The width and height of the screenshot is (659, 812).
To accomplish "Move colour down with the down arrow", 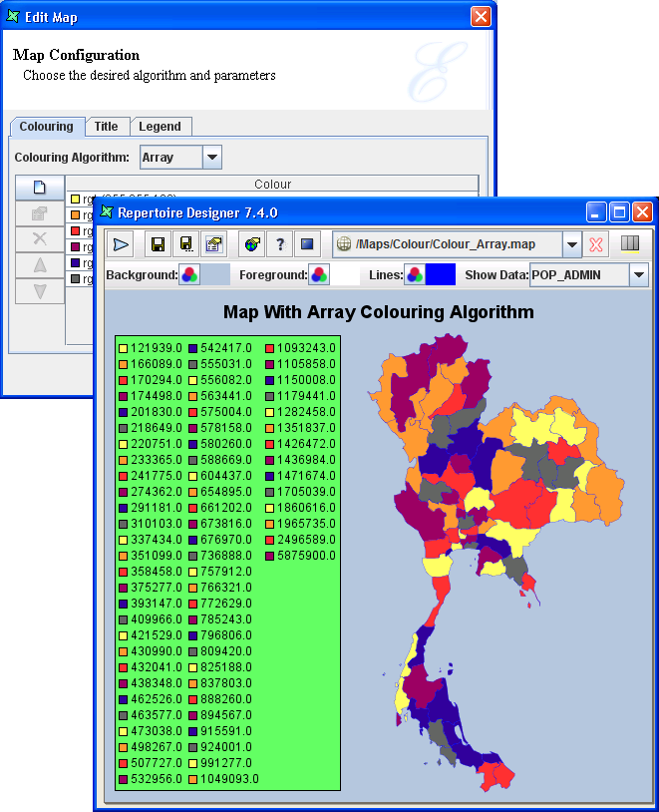I will click(x=40, y=291).
